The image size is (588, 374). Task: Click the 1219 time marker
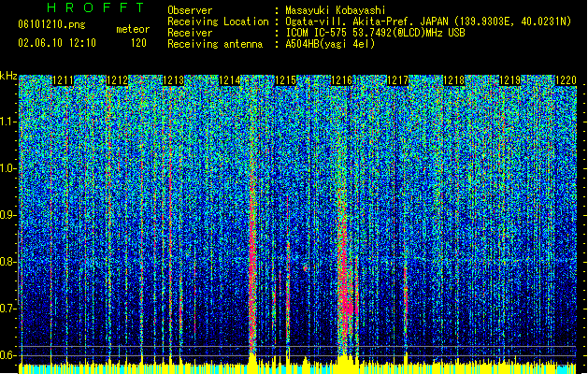[x=510, y=80]
